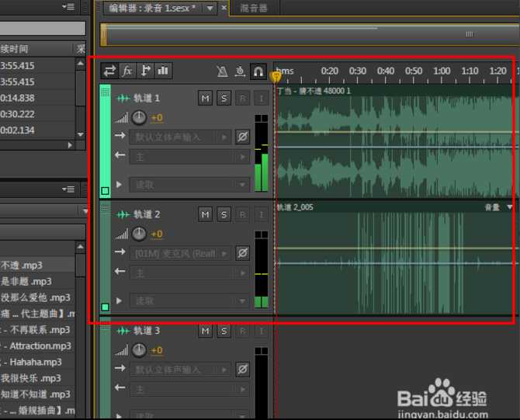Arm track 轨道 3 for recording

click(242, 331)
